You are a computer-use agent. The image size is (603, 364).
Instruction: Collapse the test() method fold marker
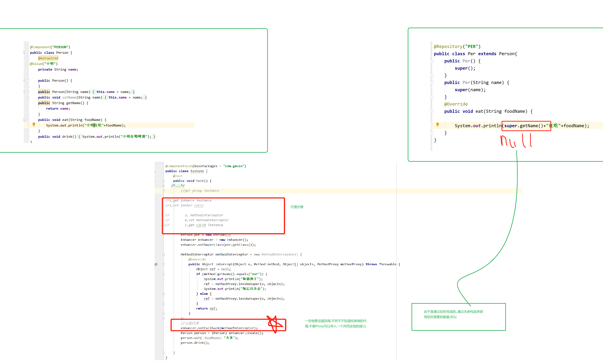(164, 181)
